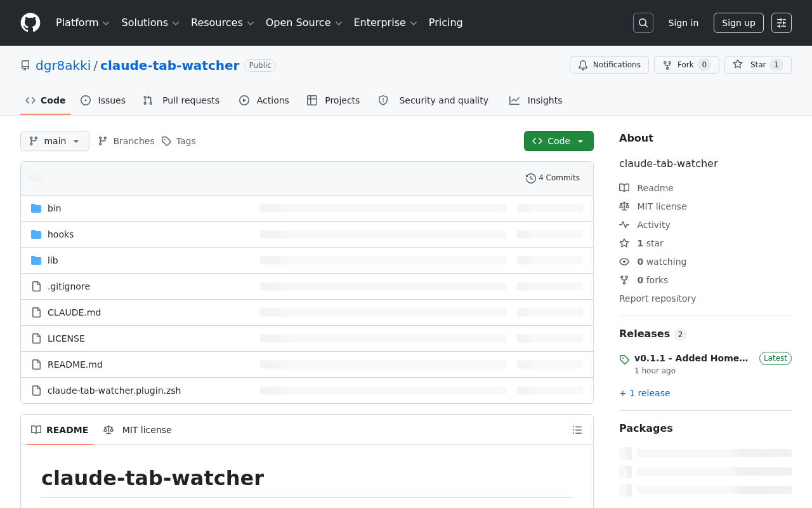Open the lib folder name
This screenshot has width=812, height=508.
[53, 260]
